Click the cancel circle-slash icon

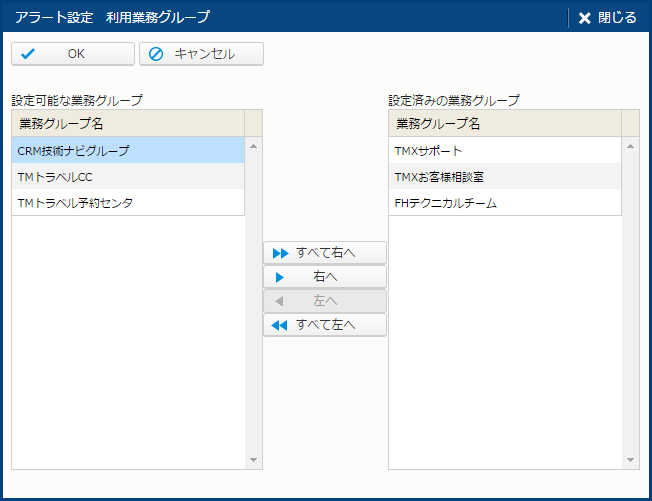click(x=156, y=54)
